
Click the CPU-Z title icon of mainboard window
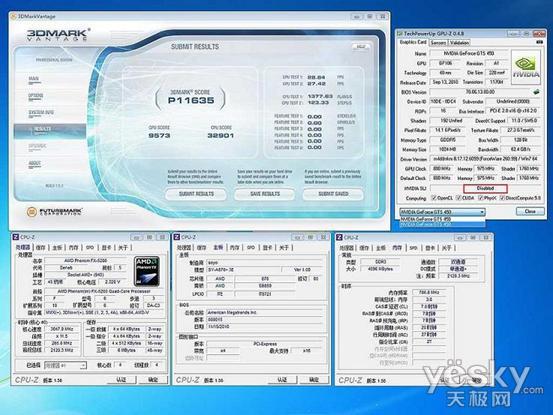(x=177, y=237)
